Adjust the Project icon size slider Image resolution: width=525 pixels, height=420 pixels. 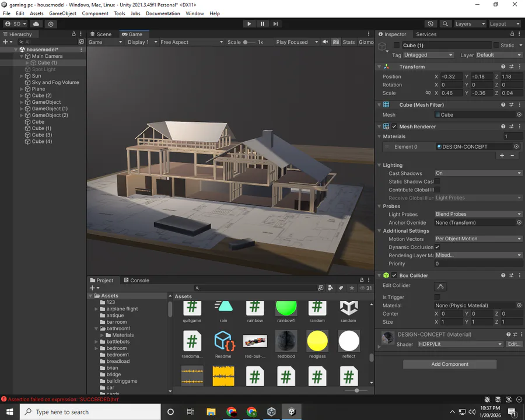coord(356,390)
